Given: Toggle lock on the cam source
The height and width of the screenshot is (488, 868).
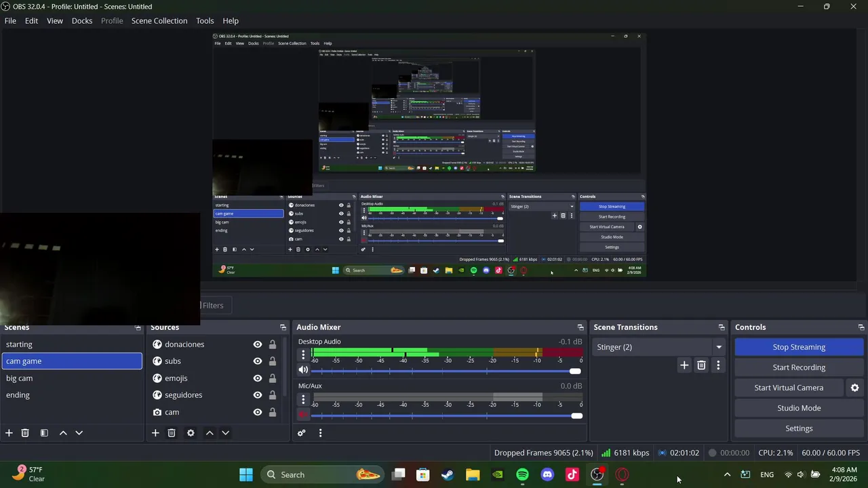Looking at the screenshot, I should (273, 412).
